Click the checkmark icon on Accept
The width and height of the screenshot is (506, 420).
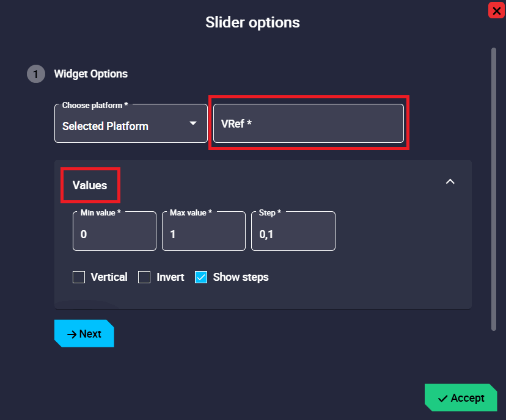(443, 398)
